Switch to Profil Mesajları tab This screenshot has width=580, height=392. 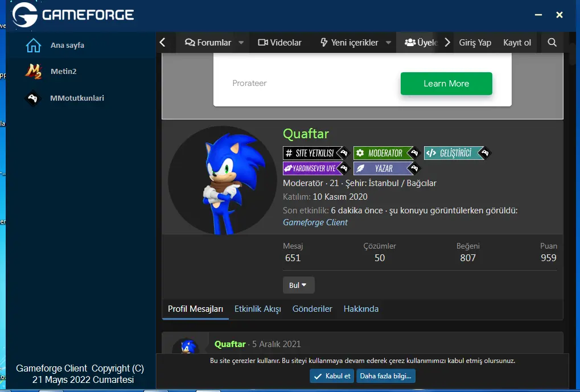195,309
